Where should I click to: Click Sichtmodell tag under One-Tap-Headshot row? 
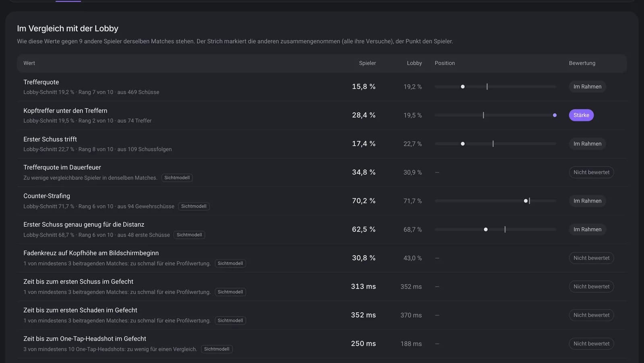[x=217, y=349]
